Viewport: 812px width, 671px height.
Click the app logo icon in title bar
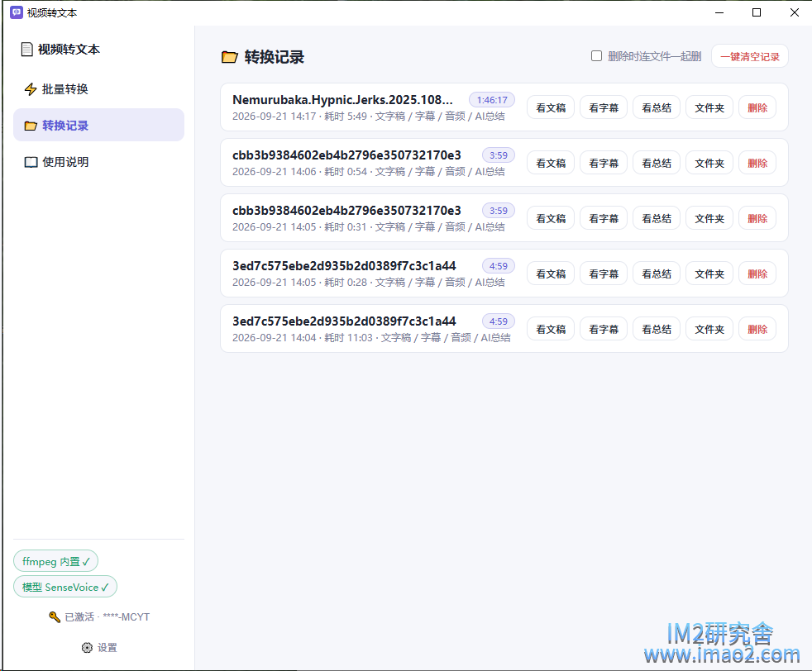(17, 12)
